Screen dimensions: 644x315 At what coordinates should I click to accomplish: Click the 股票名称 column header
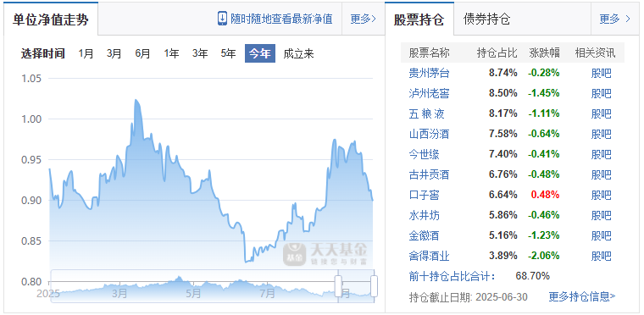tap(430, 52)
